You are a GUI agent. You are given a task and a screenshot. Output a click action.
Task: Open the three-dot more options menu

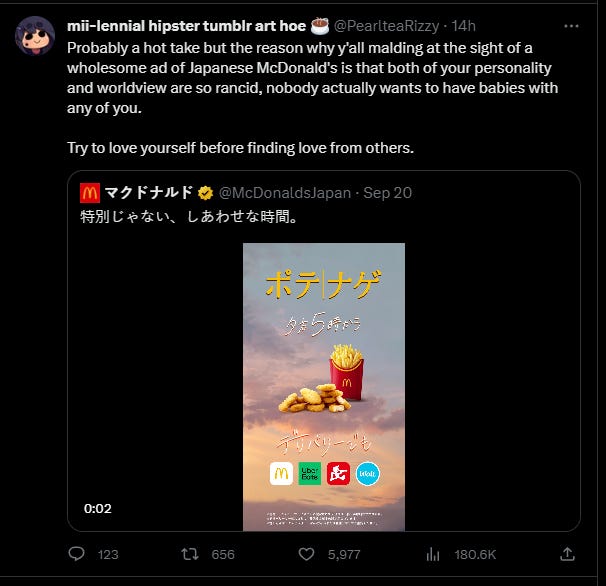[x=571, y=26]
